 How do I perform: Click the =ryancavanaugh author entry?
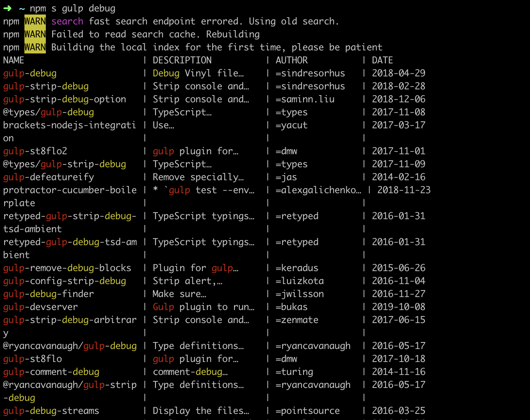[313, 346]
